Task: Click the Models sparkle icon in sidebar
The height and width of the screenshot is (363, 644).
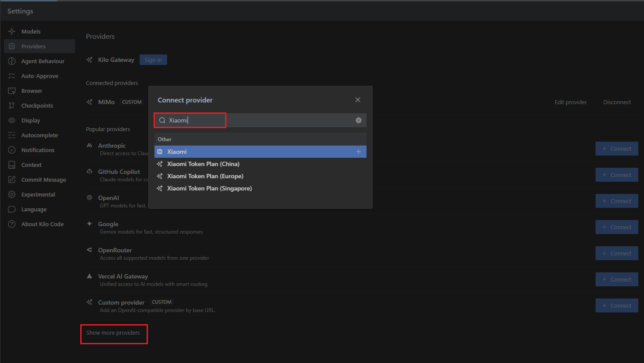Action: coord(12,31)
